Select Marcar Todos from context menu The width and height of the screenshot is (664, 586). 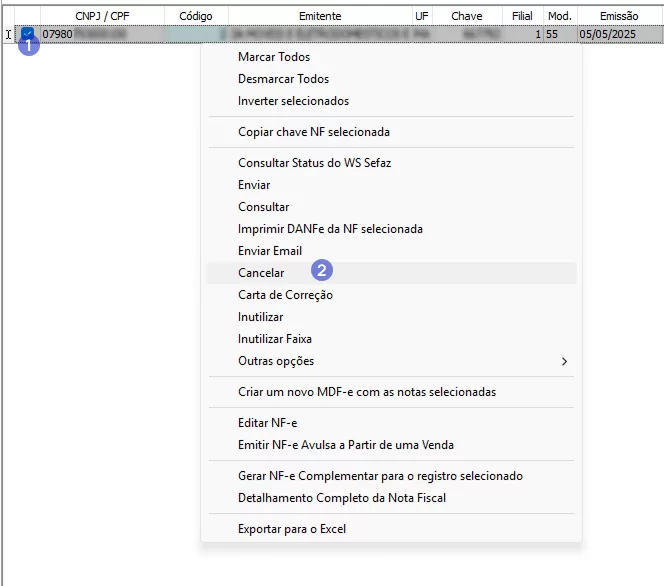coord(273,57)
